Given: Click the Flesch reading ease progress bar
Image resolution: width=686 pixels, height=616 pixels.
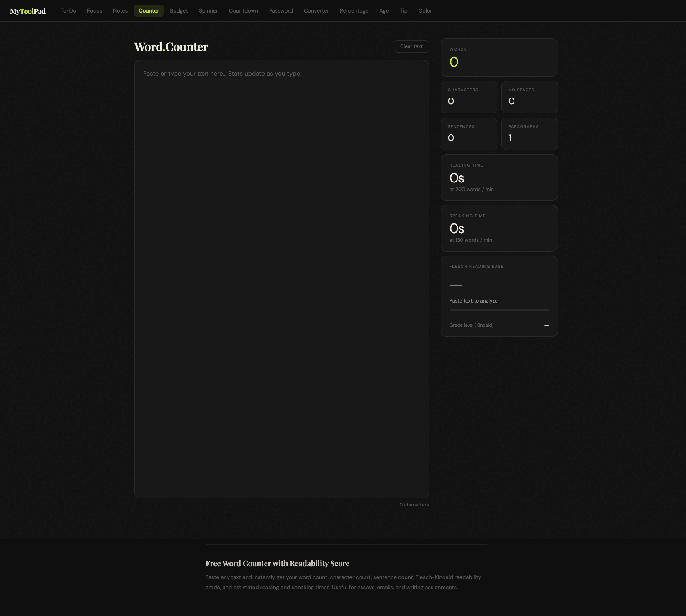Looking at the screenshot, I should pyautogui.click(x=499, y=310).
